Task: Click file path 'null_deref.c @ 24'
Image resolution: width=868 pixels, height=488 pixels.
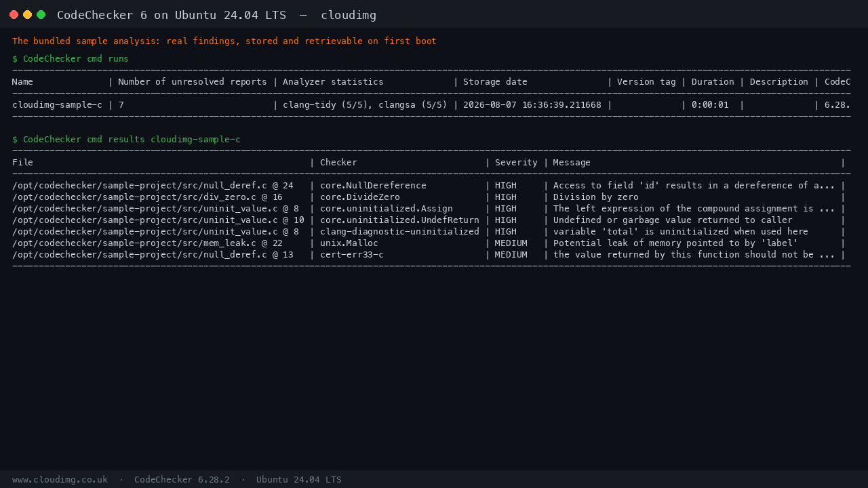Action: coord(248,186)
